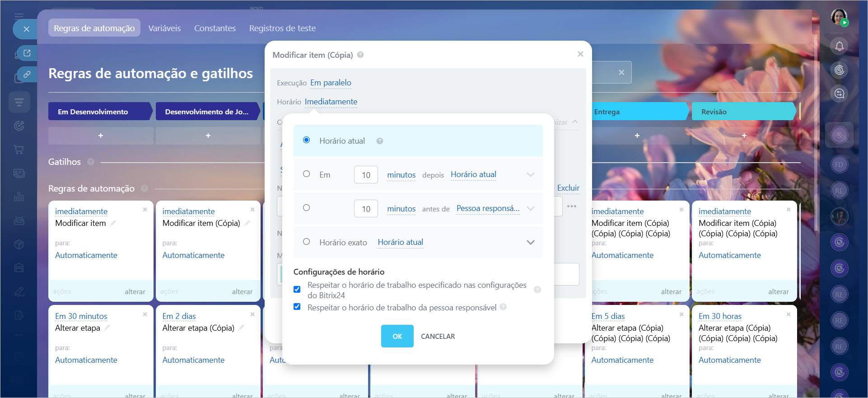The image size is (868, 398).
Task: Open in new window icon on left
Action: [x=27, y=53]
